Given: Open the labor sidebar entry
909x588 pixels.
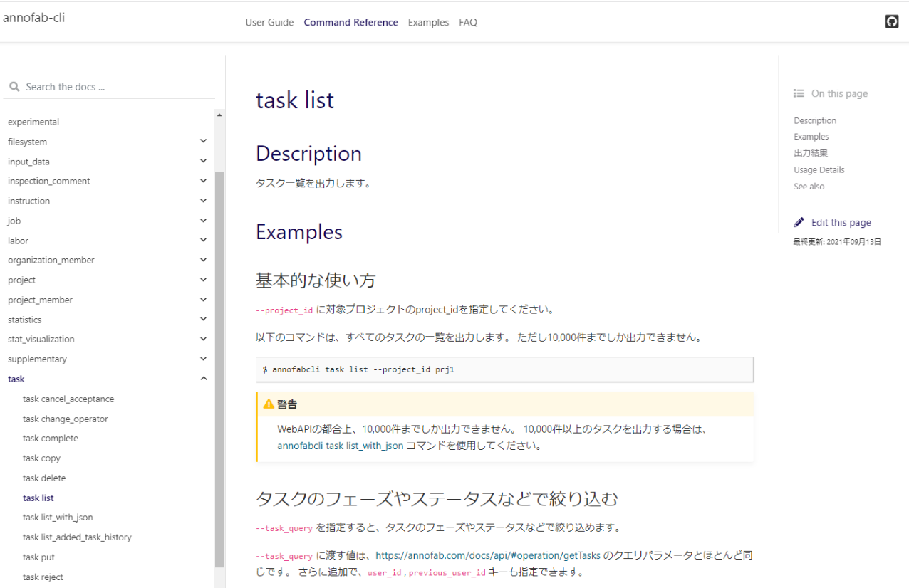Looking at the screenshot, I should (18, 241).
